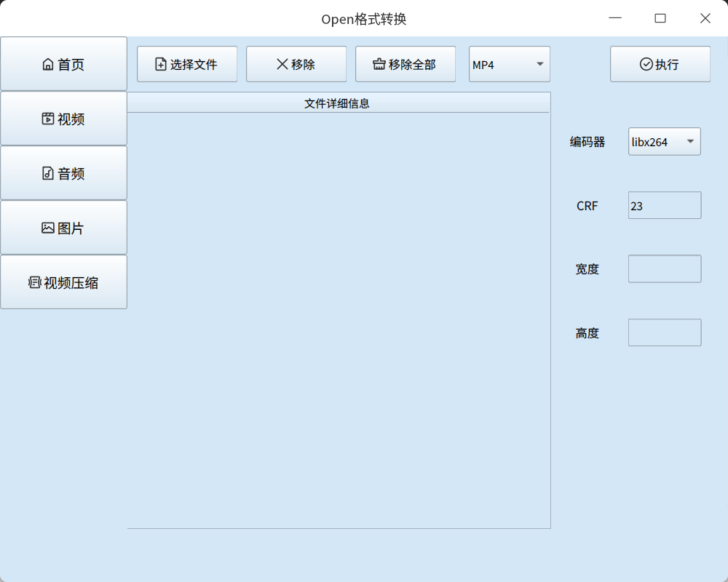Select the 视频压缩 sidebar item
Image resolution: width=728 pixels, height=582 pixels.
pos(63,282)
